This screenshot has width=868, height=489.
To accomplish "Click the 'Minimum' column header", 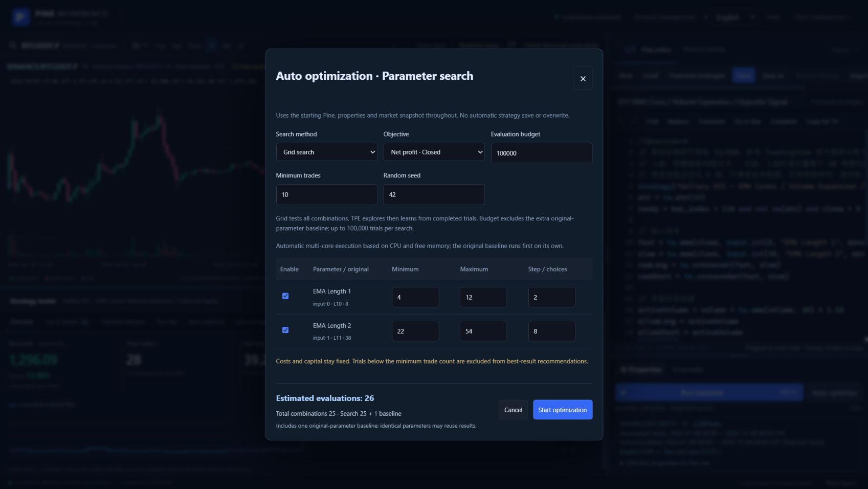I will (405, 269).
